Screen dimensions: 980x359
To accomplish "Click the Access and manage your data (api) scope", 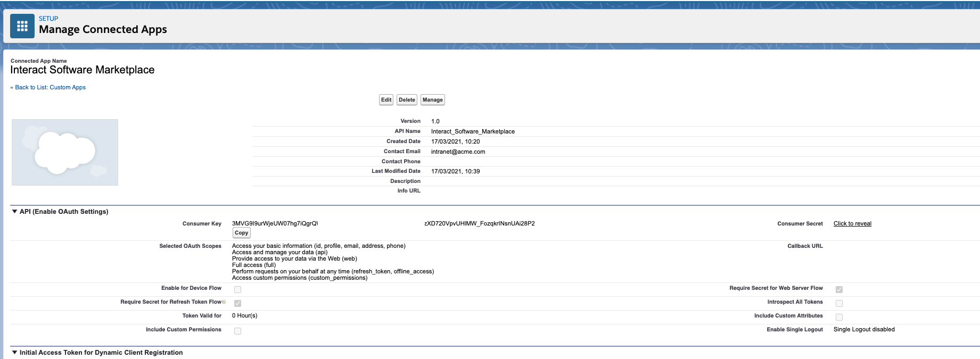I will 279,252.
